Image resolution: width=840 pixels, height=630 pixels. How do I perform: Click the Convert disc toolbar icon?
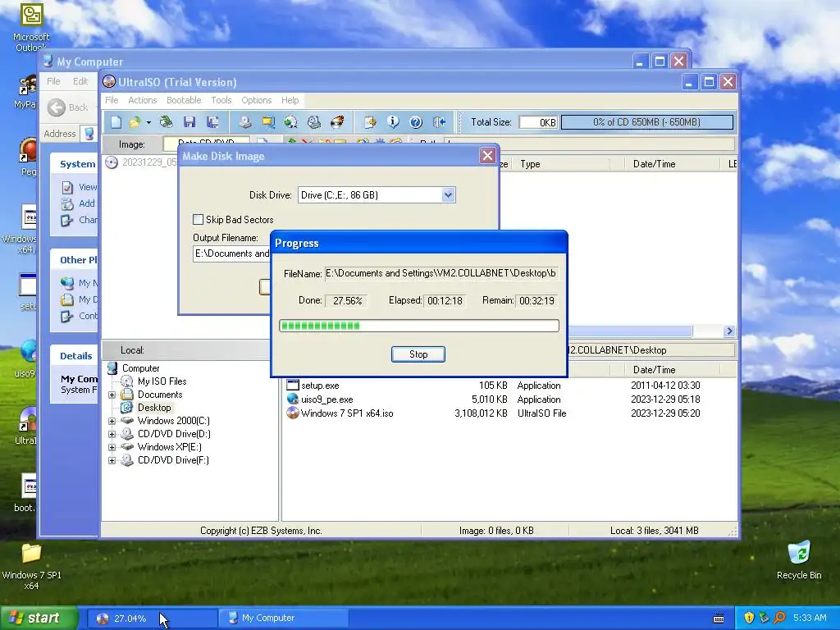(291, 122)
